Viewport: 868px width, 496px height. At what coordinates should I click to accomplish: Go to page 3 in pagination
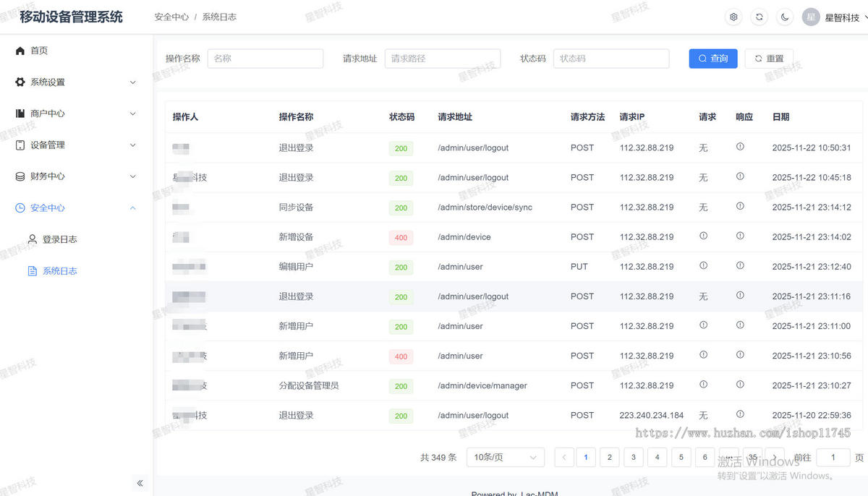click(634, 457)
